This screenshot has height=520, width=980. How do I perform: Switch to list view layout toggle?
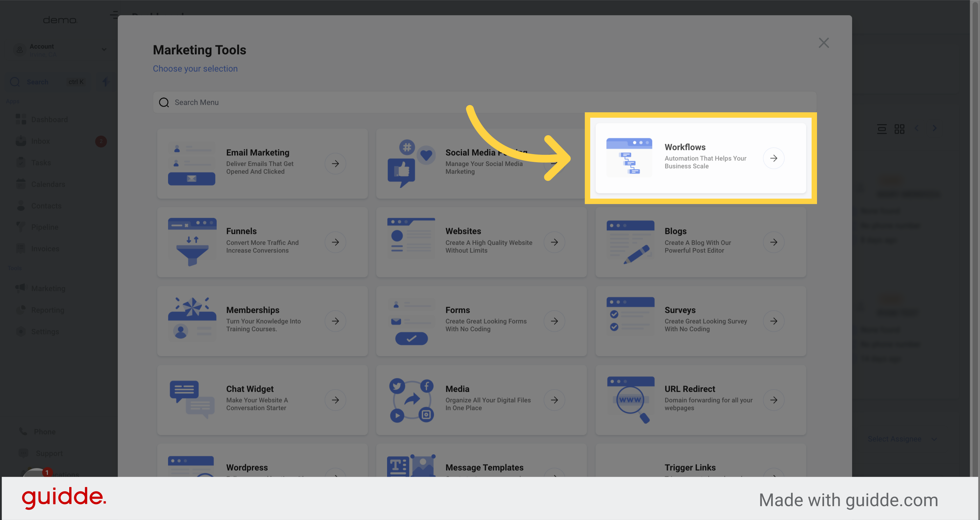pyautogui.click(x=882, y=128)
